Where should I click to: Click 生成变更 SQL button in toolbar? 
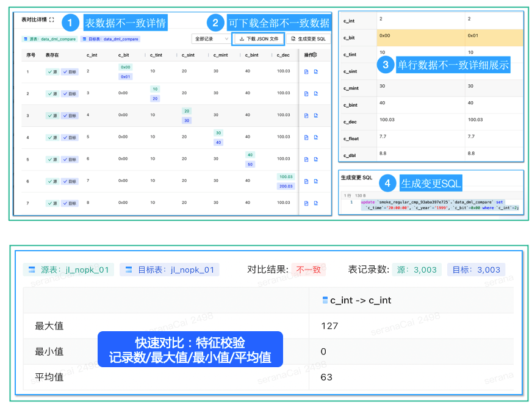point(308,39)
